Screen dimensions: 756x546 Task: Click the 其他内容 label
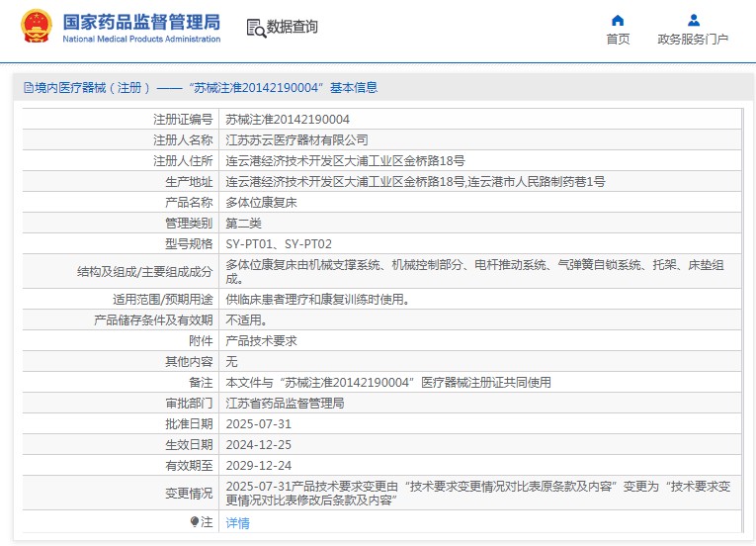(189, 362)
